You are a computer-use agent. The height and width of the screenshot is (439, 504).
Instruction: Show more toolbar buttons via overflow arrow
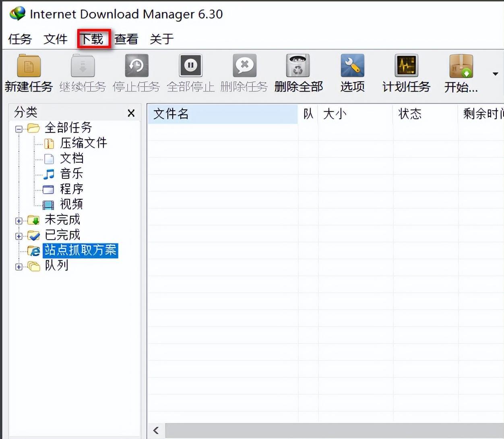pyautogui.click(x=495, y=74)
